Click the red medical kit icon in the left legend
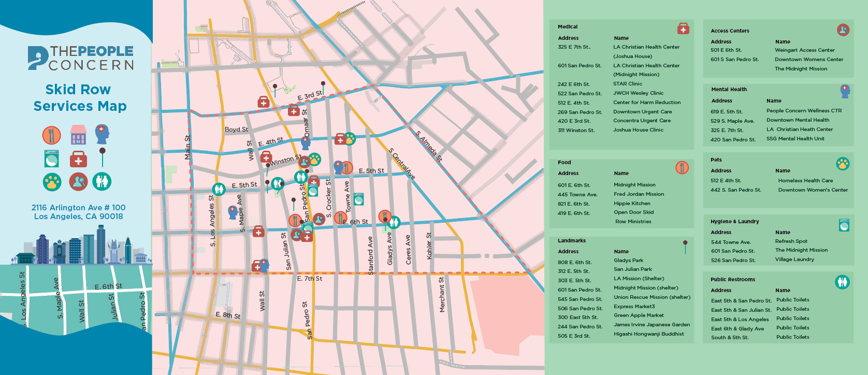Image resolution: width=868 pixels, height=375 pixels. coord(78,160)
